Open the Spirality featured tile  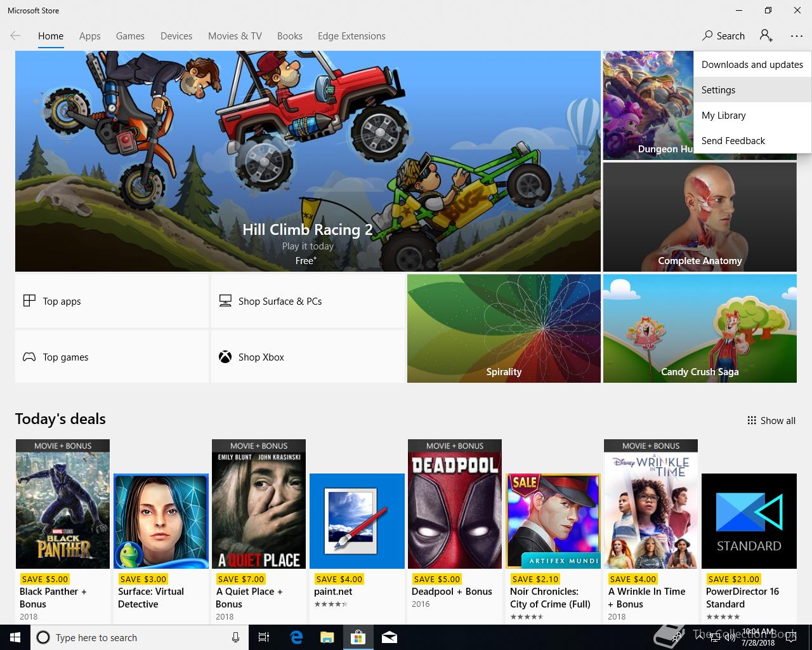coord(504,328)
